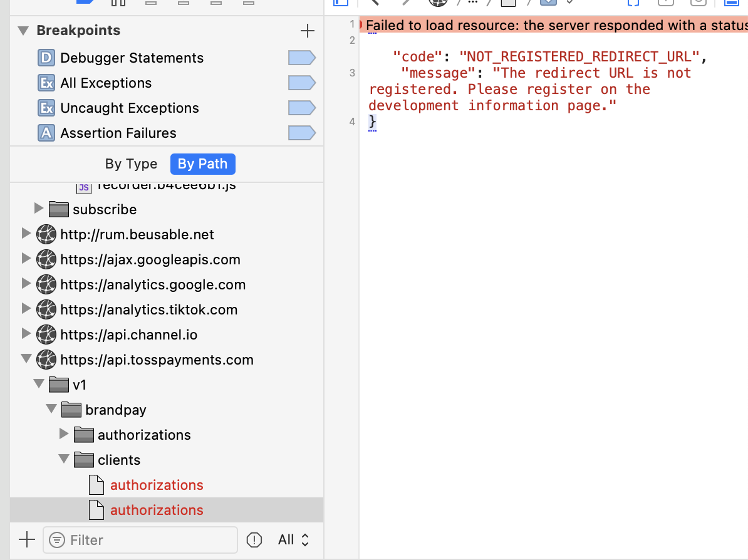The height and width of the screenshot is (560, 748).
Task: Select https://analytics.tiktok.com label
Action: (x=149, y=309)
